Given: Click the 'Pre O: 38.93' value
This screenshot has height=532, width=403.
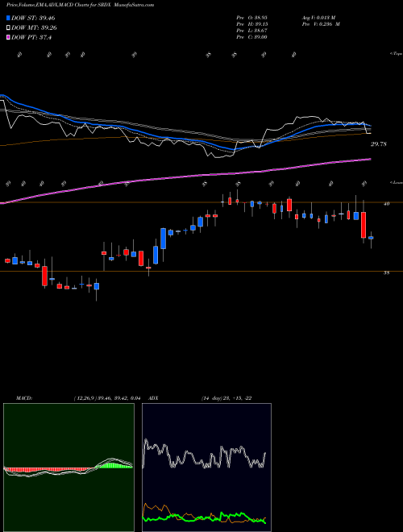Looking at the screenshot, I should (x=251, y=18).
